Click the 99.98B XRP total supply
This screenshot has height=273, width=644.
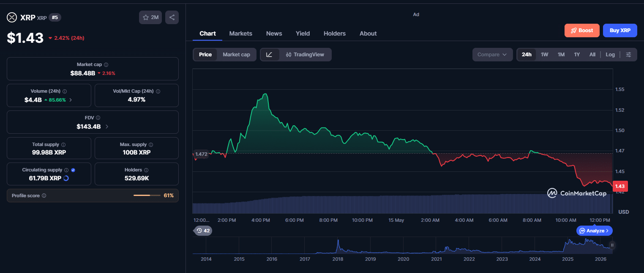pyautogui.click(x=49, y=152)
